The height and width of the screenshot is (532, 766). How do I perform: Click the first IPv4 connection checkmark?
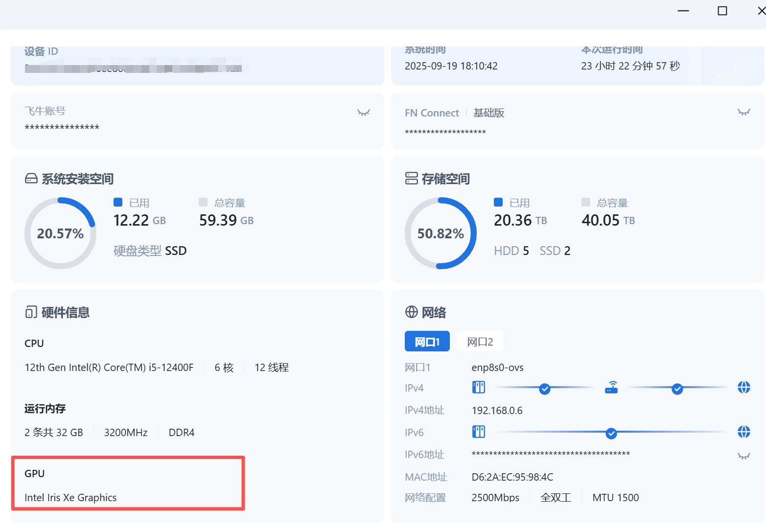544,389
